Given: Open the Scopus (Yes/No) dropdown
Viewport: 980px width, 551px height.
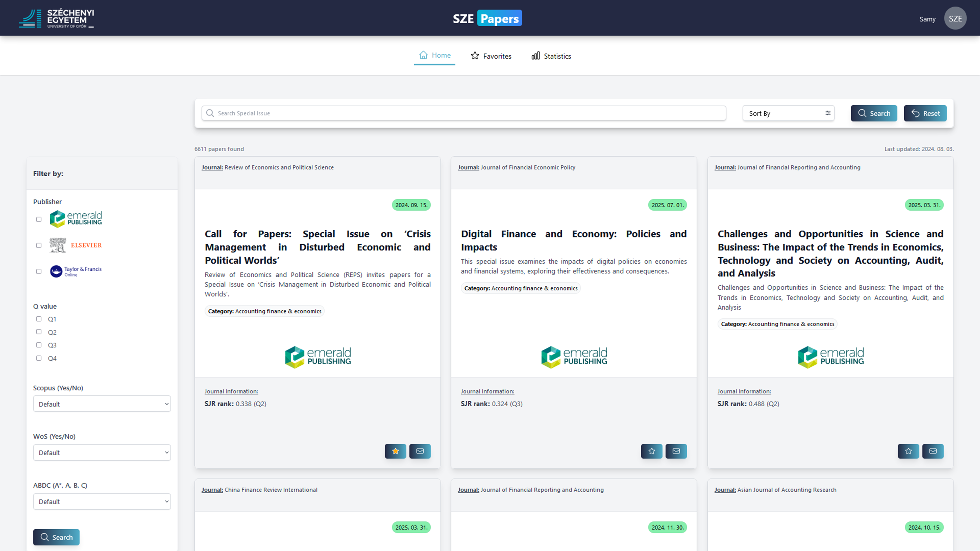Looking at the screenshot, I should [102, 404].
